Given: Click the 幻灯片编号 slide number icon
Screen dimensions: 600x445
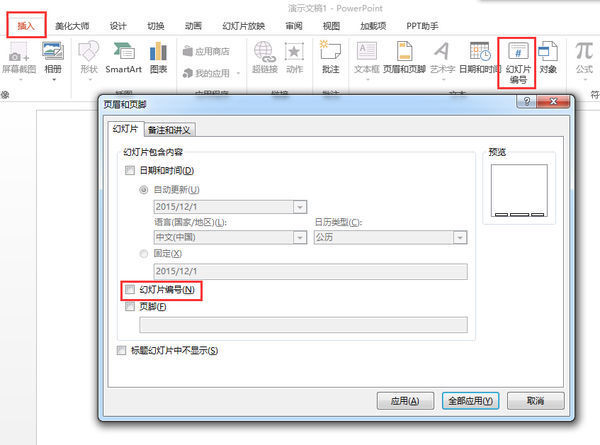Looking at the screenshot, I should coord(517,62).
